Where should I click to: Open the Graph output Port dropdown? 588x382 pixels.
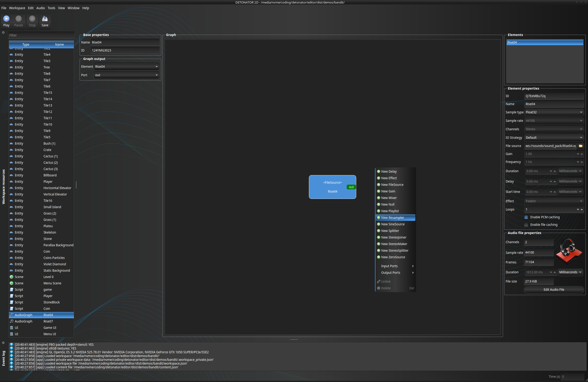click(126, 75)
